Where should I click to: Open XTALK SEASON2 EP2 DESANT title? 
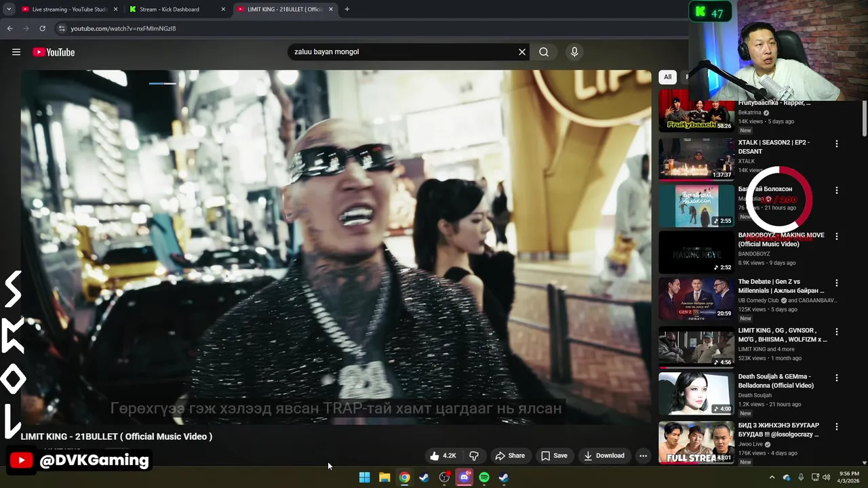coord(774,147)
